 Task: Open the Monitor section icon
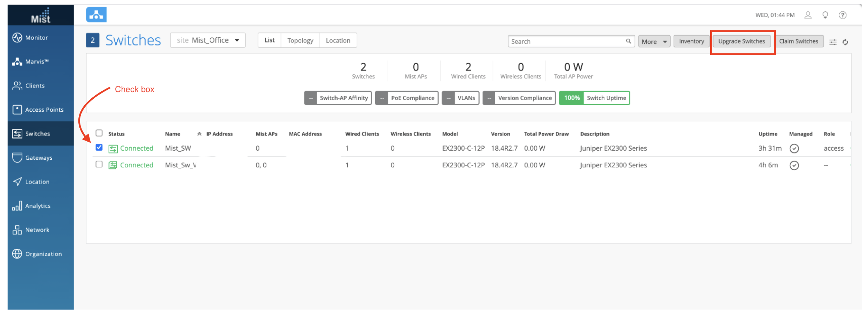(x=17, y=37)
